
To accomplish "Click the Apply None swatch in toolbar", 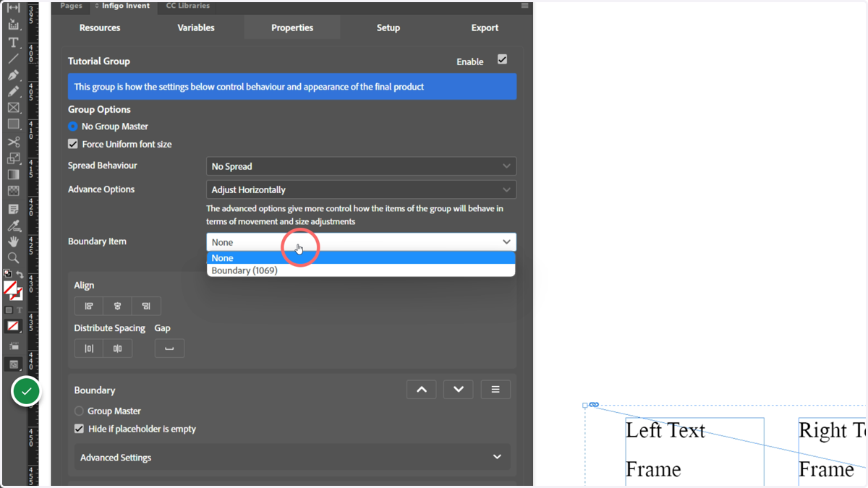I will pyautogui.click(x=13, y=326).
